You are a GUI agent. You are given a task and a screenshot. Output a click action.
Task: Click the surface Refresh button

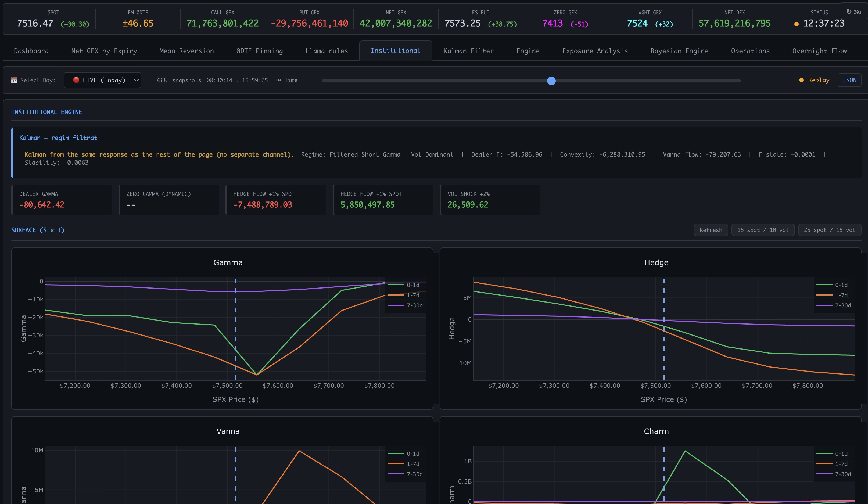(711, 230)
